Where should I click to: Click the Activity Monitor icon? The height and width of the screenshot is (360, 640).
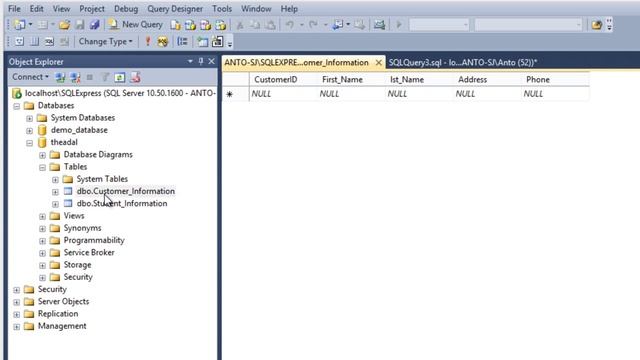(379, 25)
